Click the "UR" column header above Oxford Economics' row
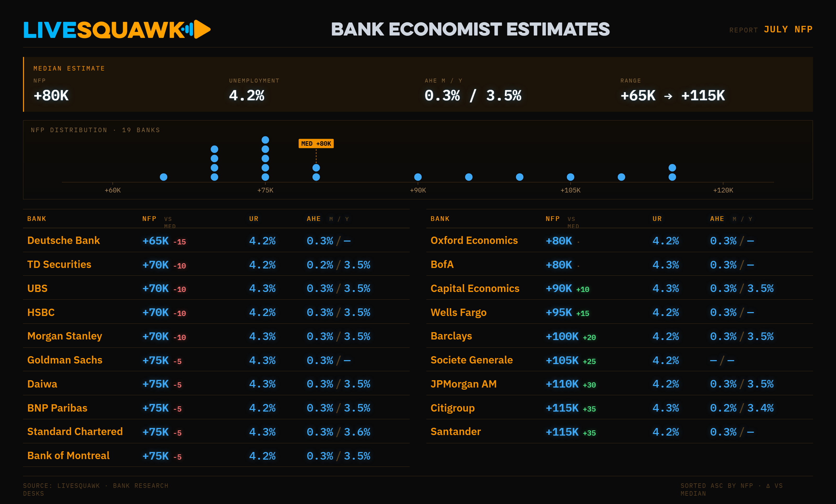 (x=657, y=219)
